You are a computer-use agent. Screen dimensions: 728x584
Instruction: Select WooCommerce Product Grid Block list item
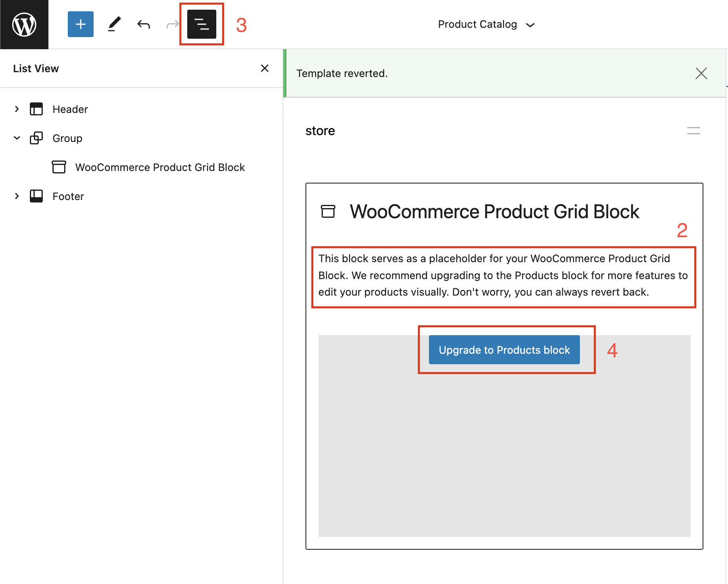coord(160,167)
